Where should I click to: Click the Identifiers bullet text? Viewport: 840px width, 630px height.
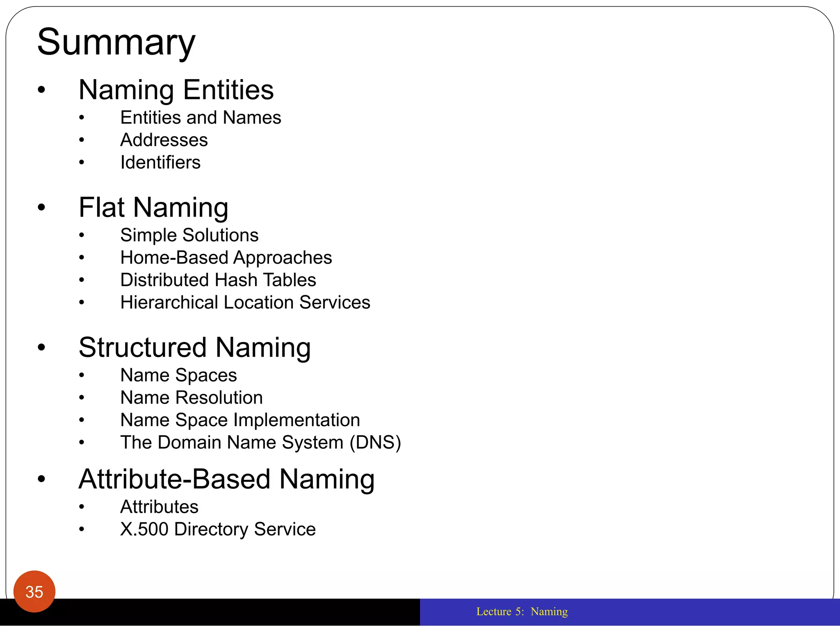point(160,162)
